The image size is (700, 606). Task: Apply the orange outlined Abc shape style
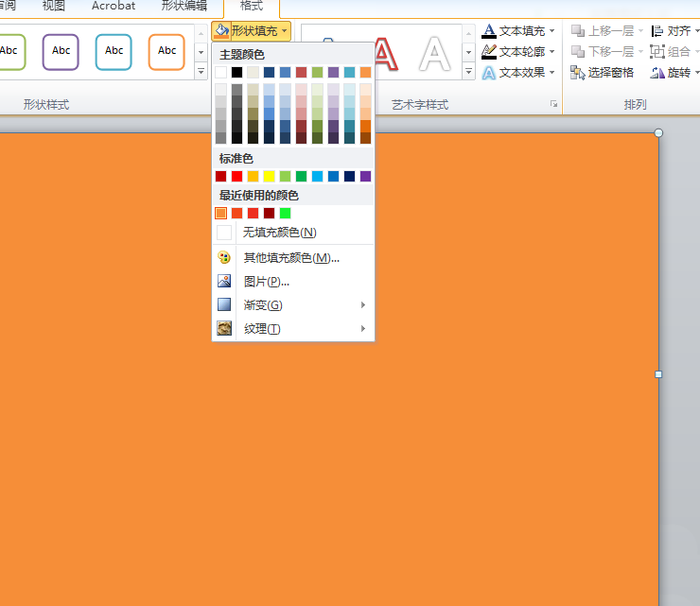pyautogui.click(x=166, y=52)
